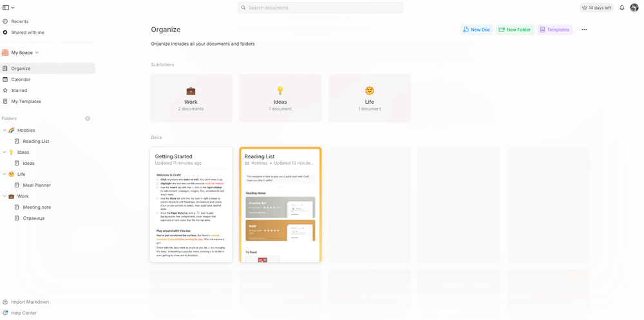Open the Life subfolder card
The image size is (644, 320).
coord(370,98)
